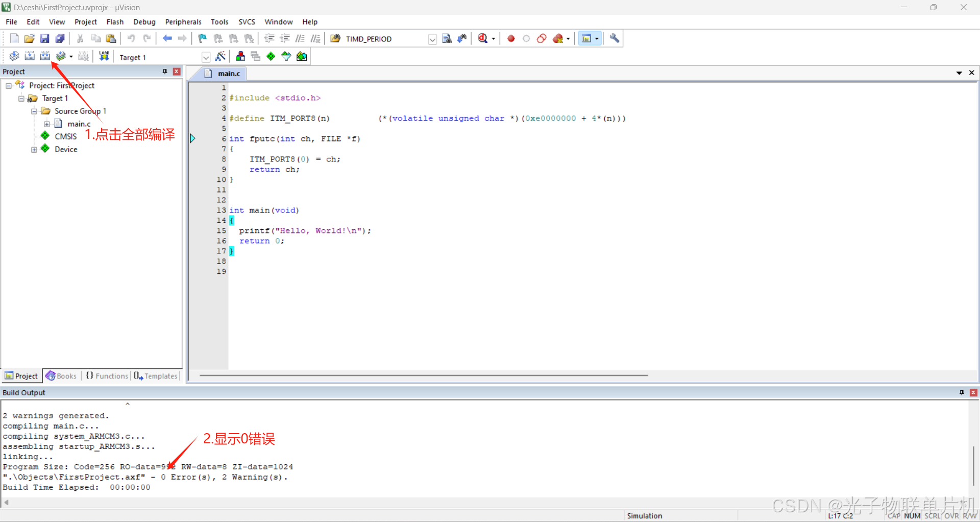The height and width of the screenshot is (522, 980).
Task: Collapse Source Group 1 folder
Action: [x=34, y=111]
